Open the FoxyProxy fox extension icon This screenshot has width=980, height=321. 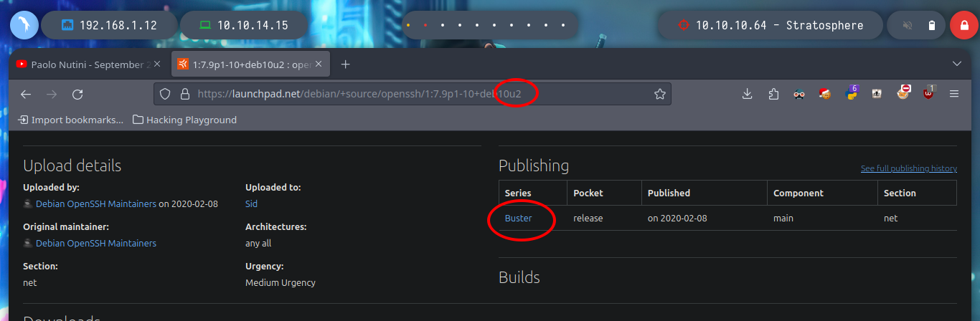903,93
